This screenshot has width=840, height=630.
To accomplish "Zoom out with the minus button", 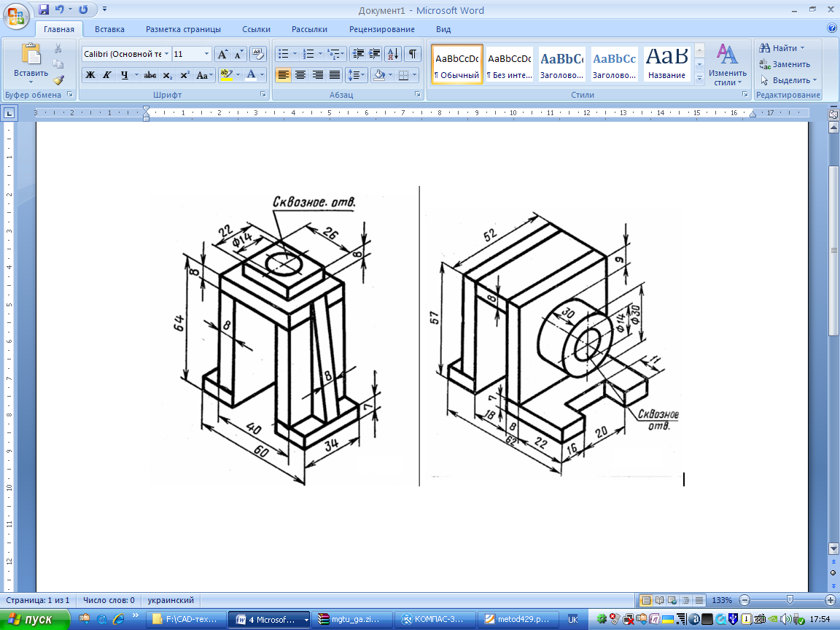I will [744, 600].
